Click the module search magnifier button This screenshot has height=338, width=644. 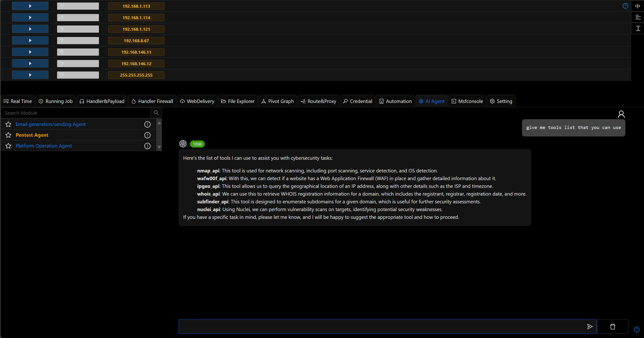(x=156, y=113)
